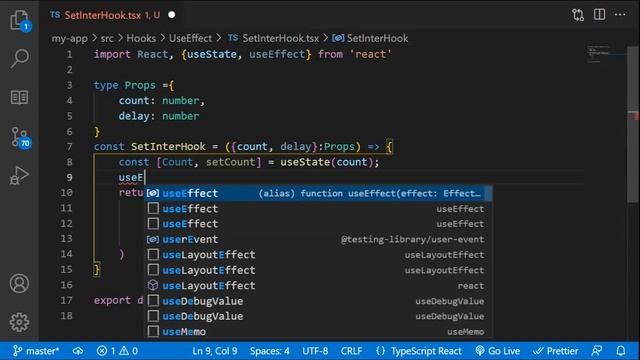
Task: Click Prettier status item
Action: click(x=556, y=351)
